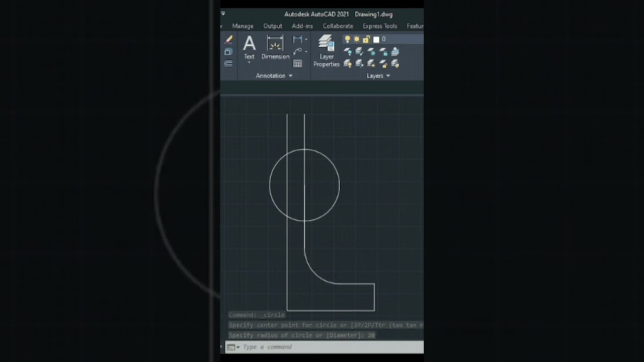Open the layer 0 dropdown list

(383, 39)
